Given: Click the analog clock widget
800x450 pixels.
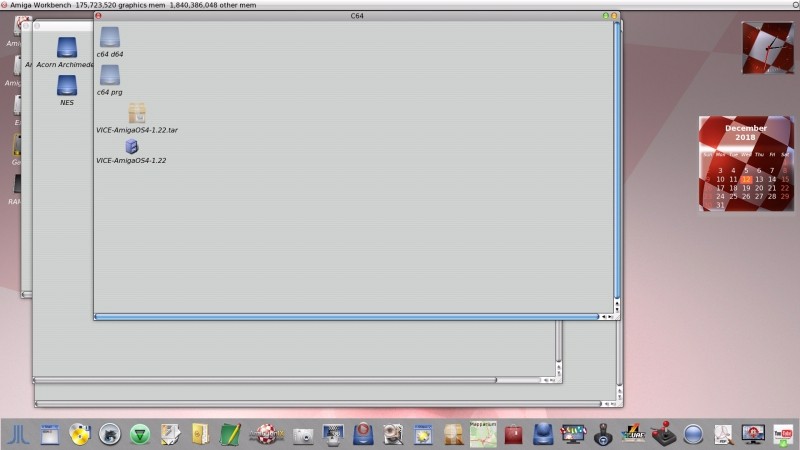Looking at the screenshot, I should 767,48.
